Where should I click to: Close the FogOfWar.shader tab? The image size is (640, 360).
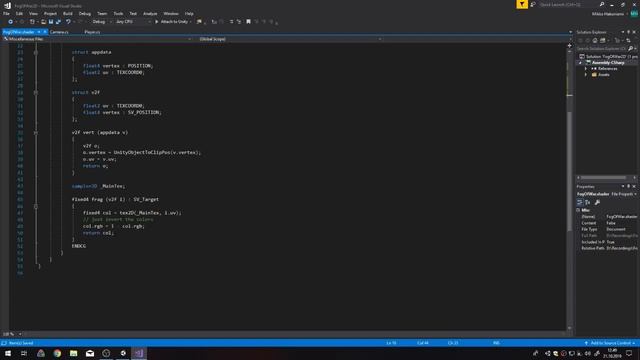[45, 32]
